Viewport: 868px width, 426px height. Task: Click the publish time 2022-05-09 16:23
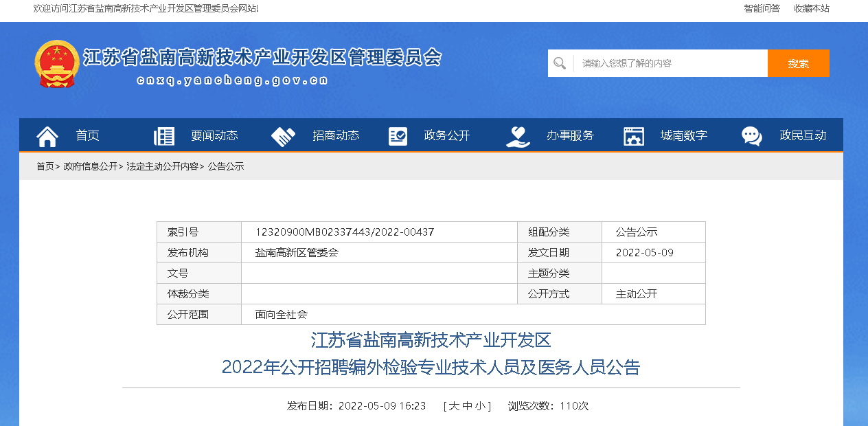click(382, 406)
